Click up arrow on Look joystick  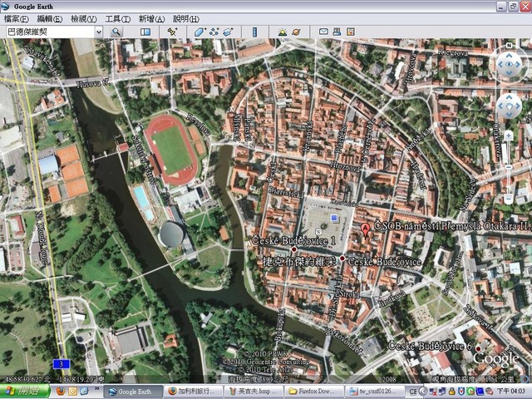click(x=509, y=56)
